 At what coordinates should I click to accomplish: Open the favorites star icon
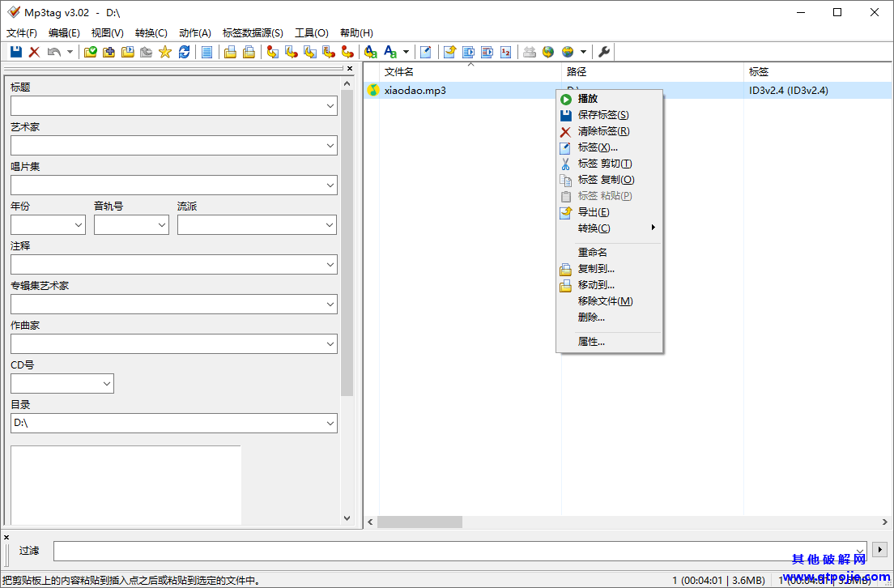[164, 52]
